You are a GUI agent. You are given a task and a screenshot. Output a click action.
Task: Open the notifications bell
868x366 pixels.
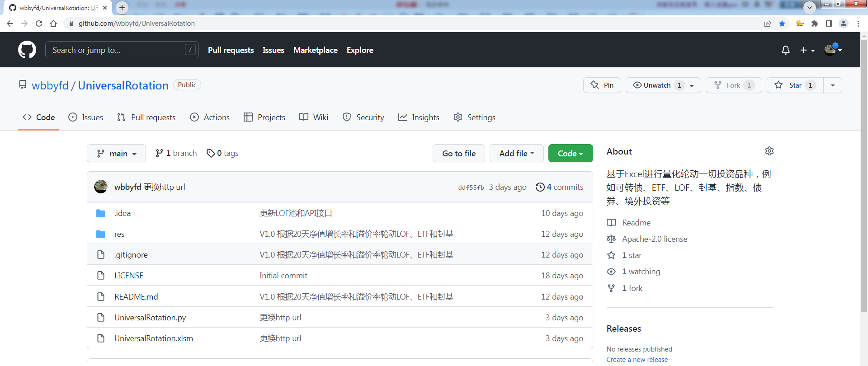pyautogui.click(x=786, y=50)
